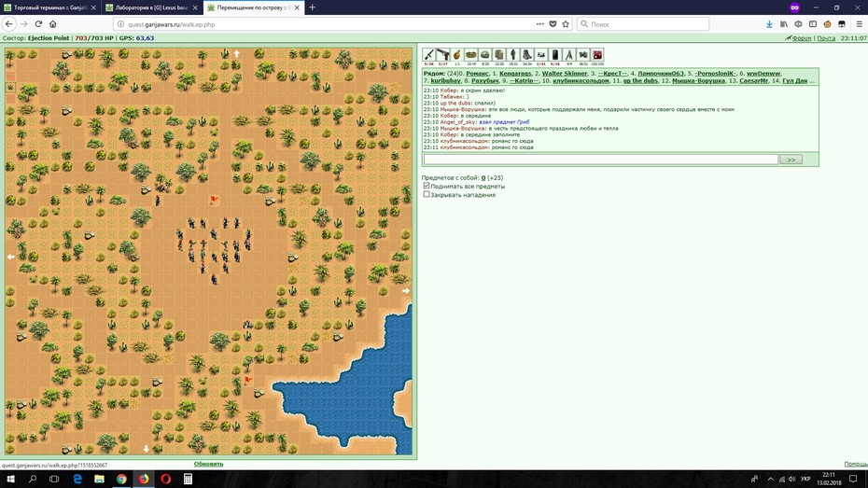Click the Firefox search box 'Поиск'

point(643,23)
